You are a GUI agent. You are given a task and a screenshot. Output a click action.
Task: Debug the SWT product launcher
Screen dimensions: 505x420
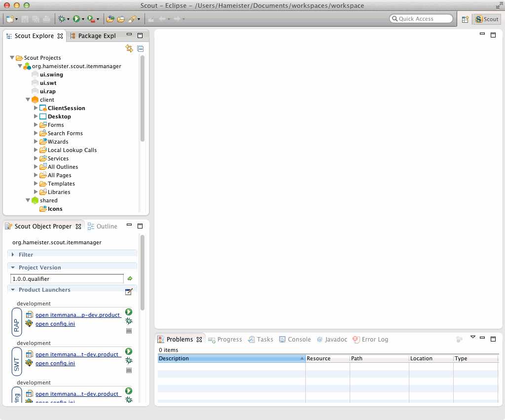pyautogui.click(x=129, y=361)
